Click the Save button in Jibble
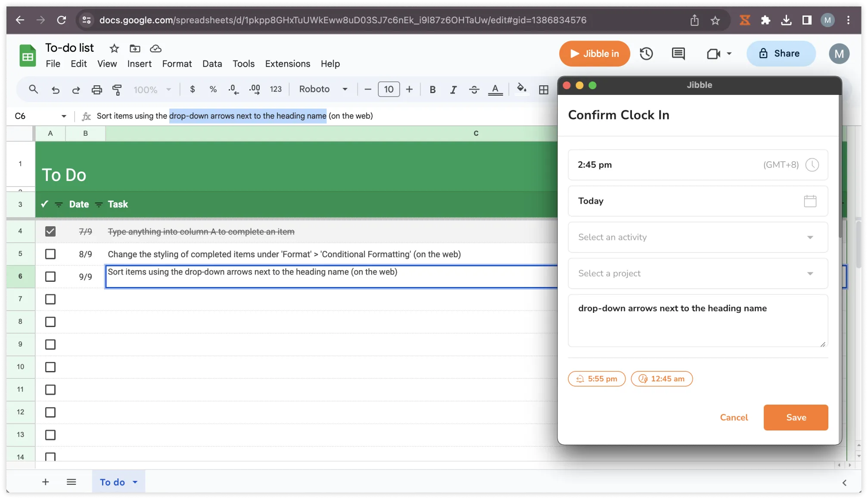Viewport: 868px width, 499px height. click(x=796, y=417)
